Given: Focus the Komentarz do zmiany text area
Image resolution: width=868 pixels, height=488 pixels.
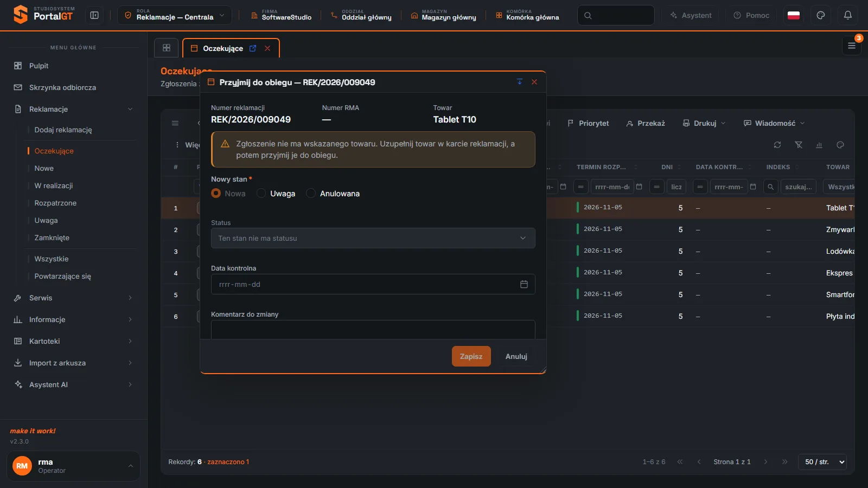Looking at the screenshot, I should click(373, 330).
